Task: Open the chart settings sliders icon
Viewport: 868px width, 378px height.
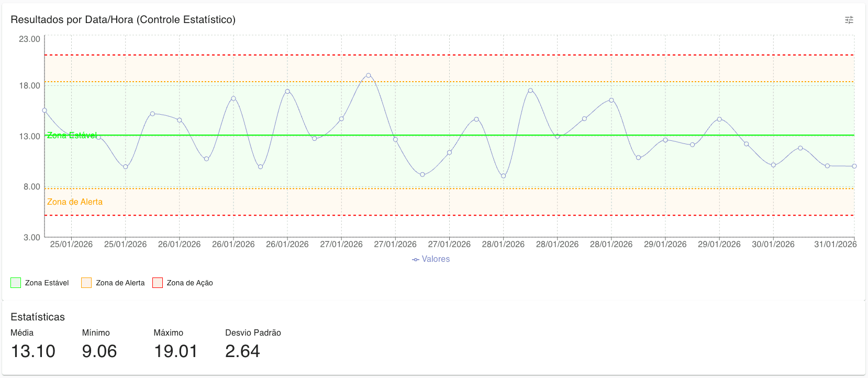Action: click(x=849, y=20)
